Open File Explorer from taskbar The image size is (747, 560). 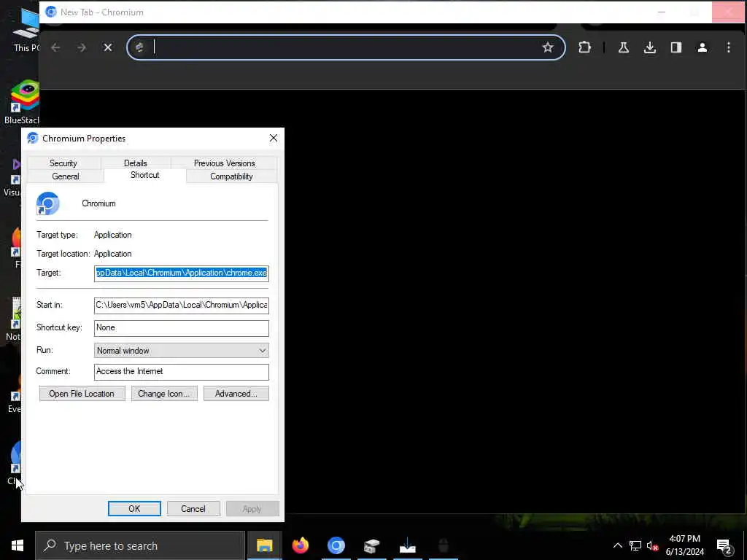coord(264,545)
